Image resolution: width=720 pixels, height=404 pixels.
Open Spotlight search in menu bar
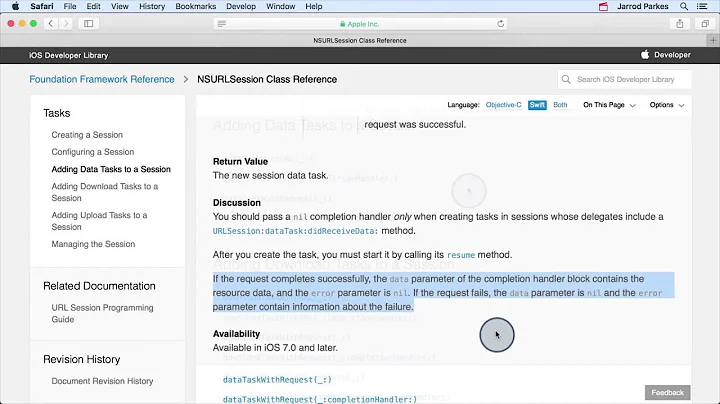tap(684, 6)
